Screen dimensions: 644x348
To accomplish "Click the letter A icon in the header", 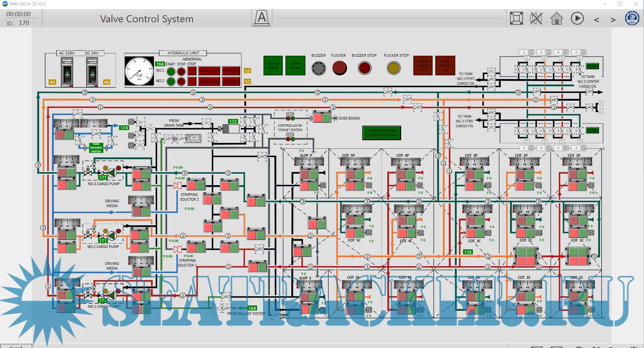I will (262, 18).
